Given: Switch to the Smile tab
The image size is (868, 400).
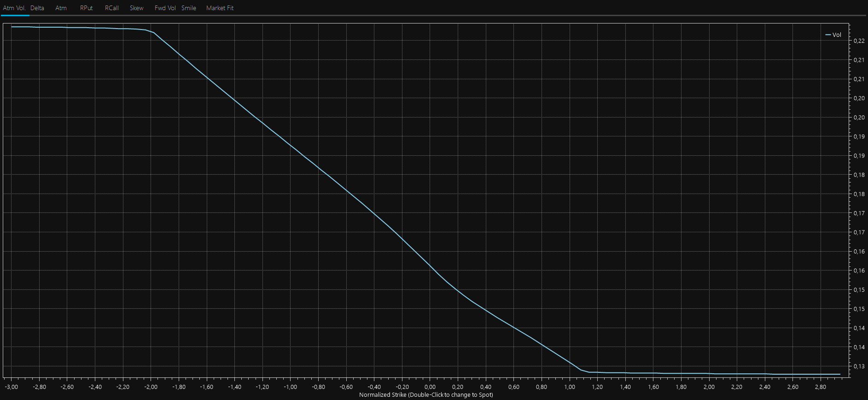Looking at the screenshot, I should pyautogui.click(x=189, y=8).
